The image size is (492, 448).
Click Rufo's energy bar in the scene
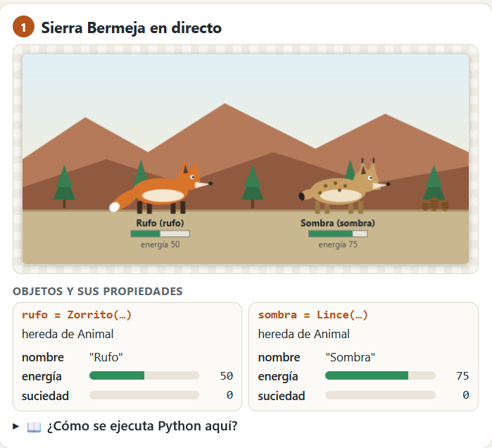(x=160, y=234)
